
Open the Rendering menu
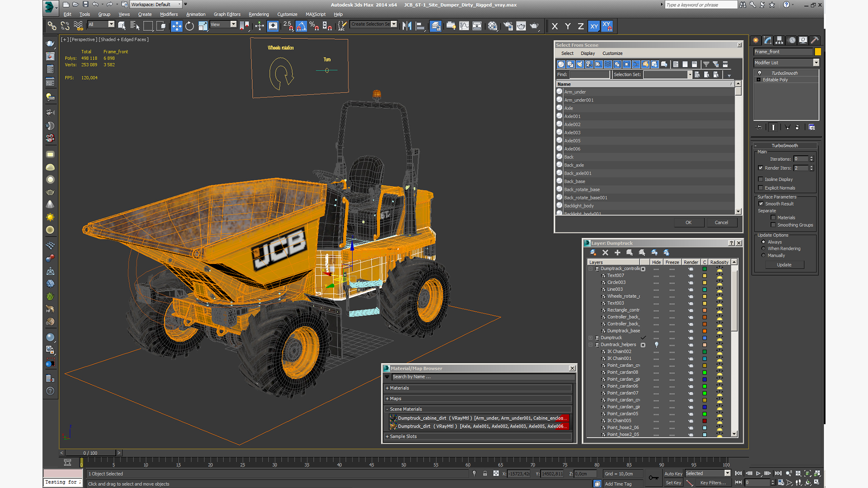[x=259, y=14]
